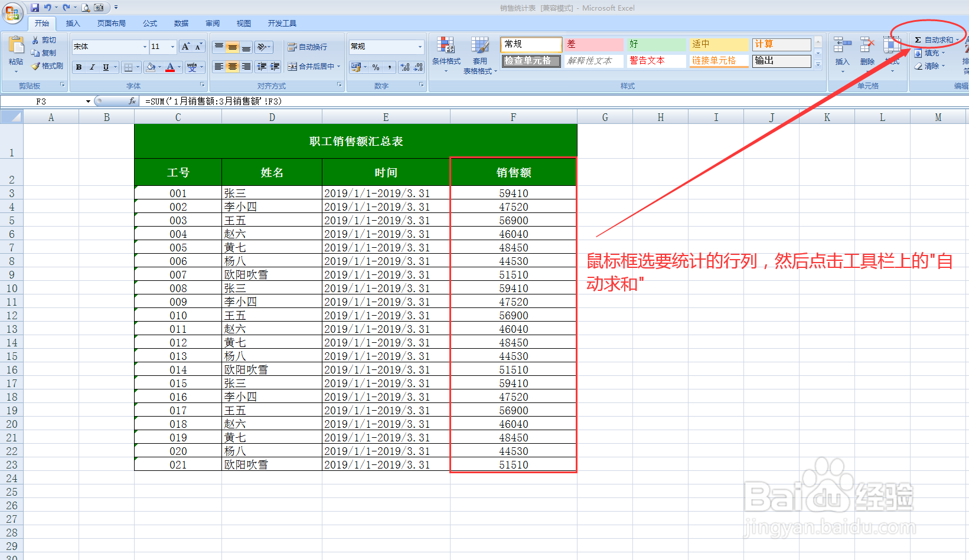This screenshot has height=560, width=969.
Task: Toggle italic formatting
Action: 92,67
